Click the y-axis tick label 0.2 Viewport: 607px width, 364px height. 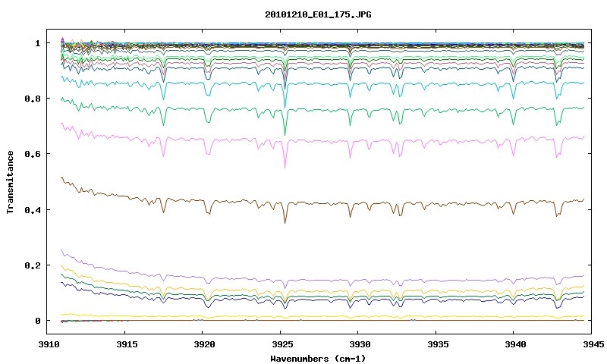pos(33,265)
